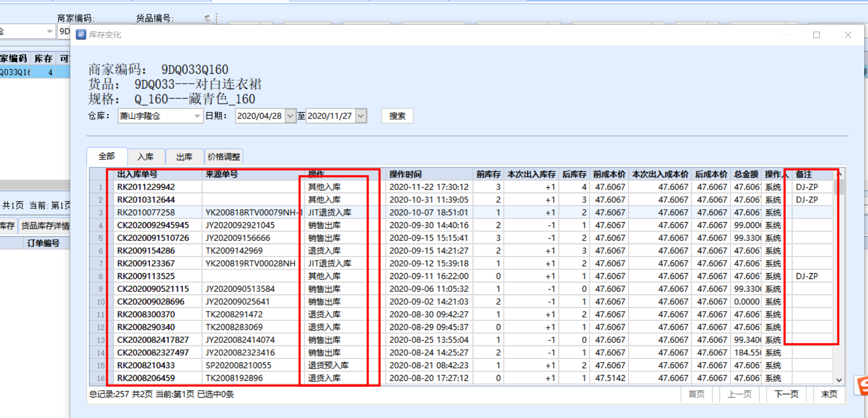This screenshot has height=418, width=868.
Task: Click the Sogou input method icon
Action: point(862,386)
